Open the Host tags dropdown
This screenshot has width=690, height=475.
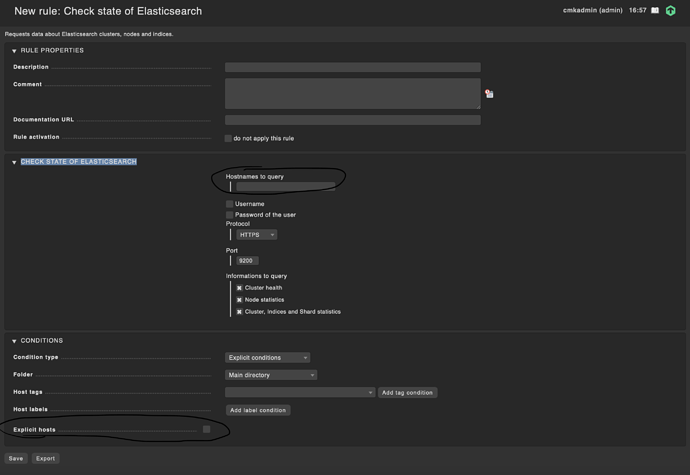[x=300, y=392]
